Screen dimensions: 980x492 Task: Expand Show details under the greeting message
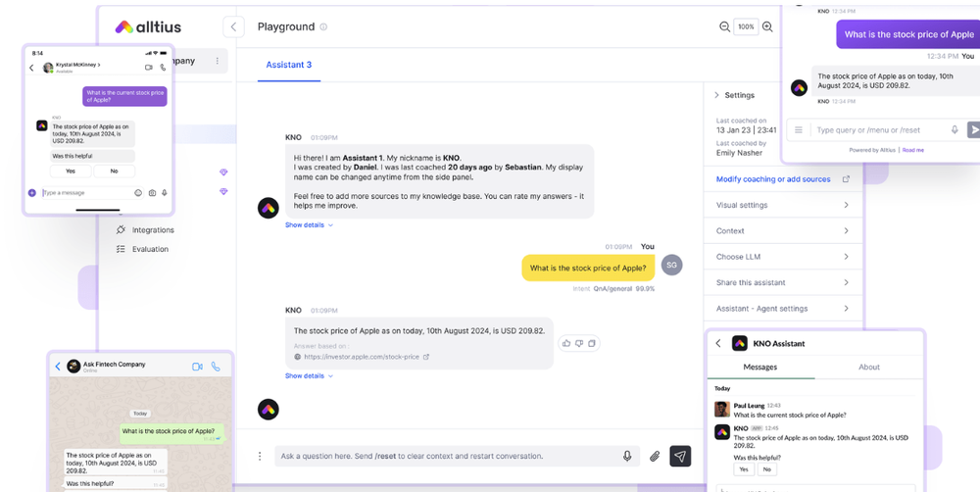[x=309, y=225]
